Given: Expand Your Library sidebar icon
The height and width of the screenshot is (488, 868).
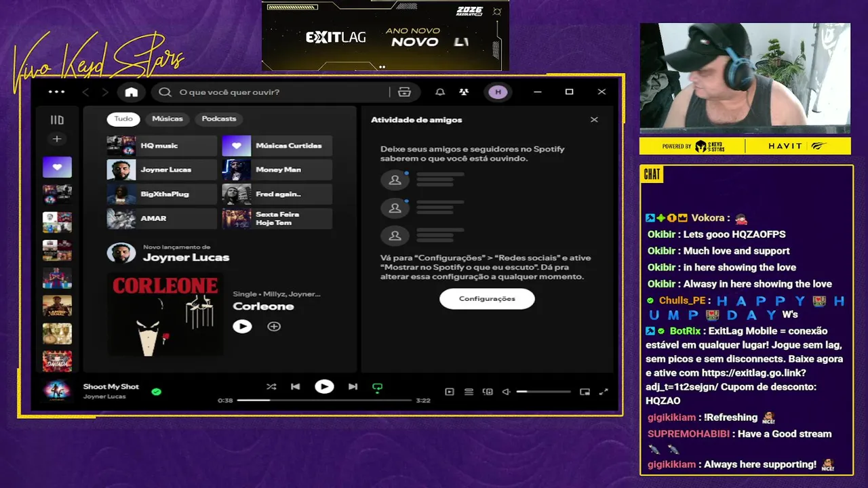Looking at the screenshot, I should point(57,120).
